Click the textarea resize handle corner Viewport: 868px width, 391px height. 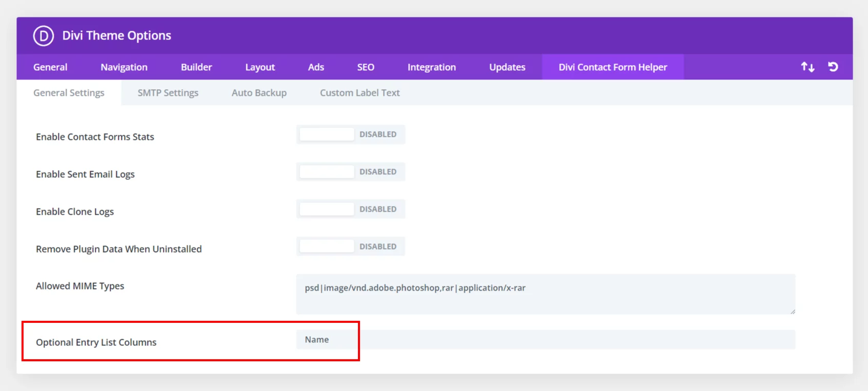(793, 312)
